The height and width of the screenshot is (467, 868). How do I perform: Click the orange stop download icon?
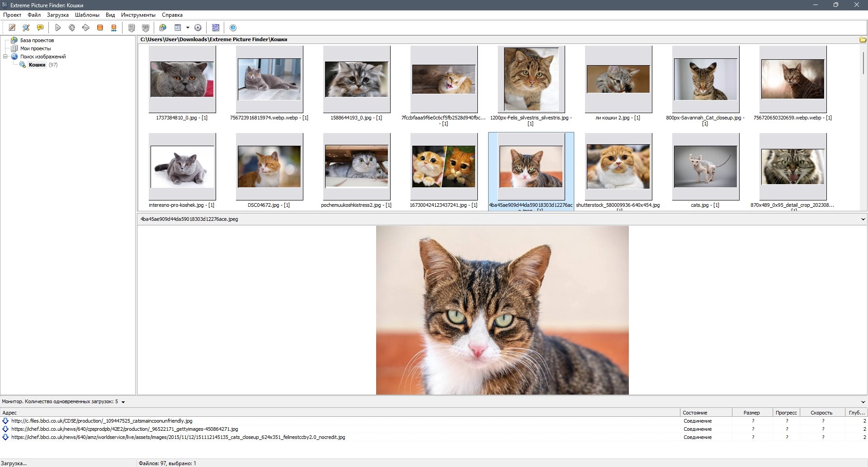pyautogui.click(x=100, y=28)
